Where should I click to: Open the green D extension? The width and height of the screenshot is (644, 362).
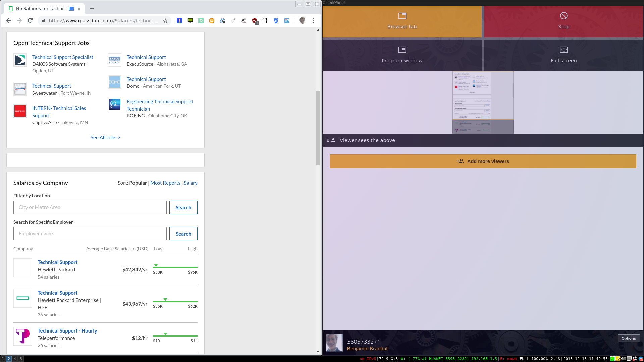(x=201, y=21)
